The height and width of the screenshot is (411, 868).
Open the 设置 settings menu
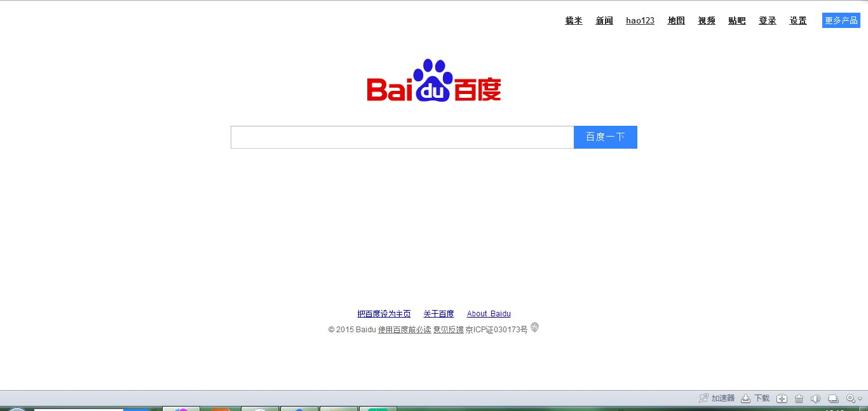tap(797, 20)
